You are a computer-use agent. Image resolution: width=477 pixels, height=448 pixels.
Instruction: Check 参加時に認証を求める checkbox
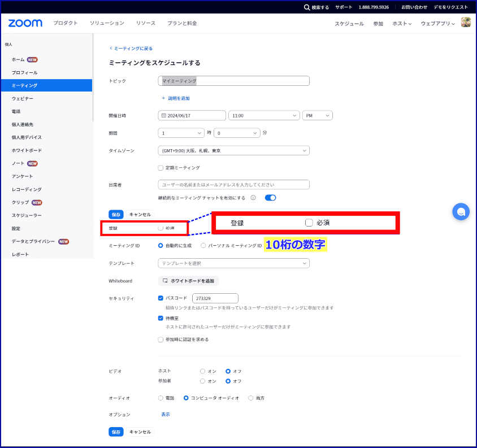(161, 340)
